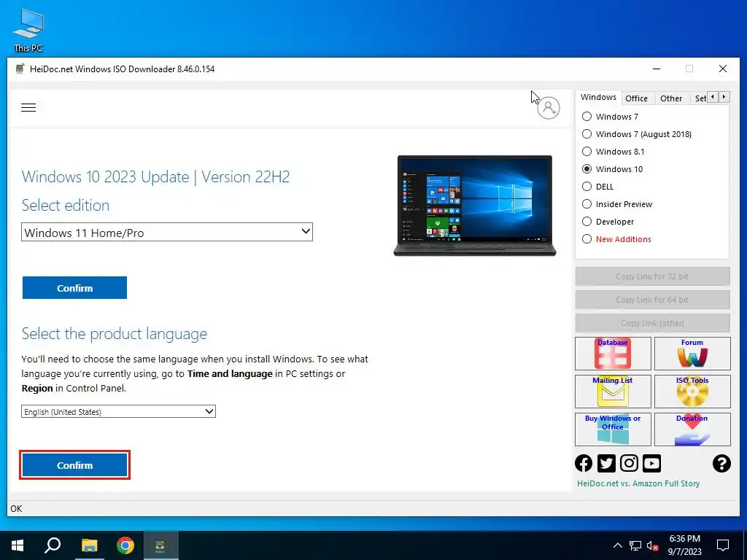Switch to the Other tab
The height and width of the screenshot is (560, 747).
(671, 98)
